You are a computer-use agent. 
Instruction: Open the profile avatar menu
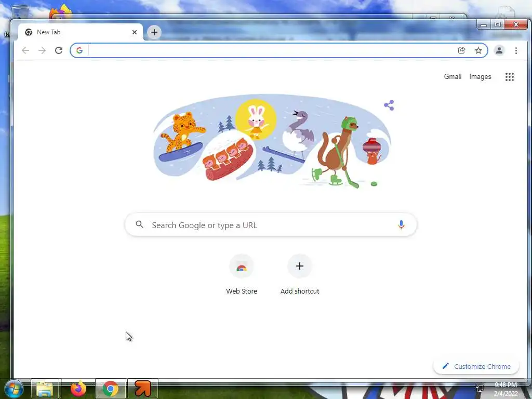click(x=499, y=50)
